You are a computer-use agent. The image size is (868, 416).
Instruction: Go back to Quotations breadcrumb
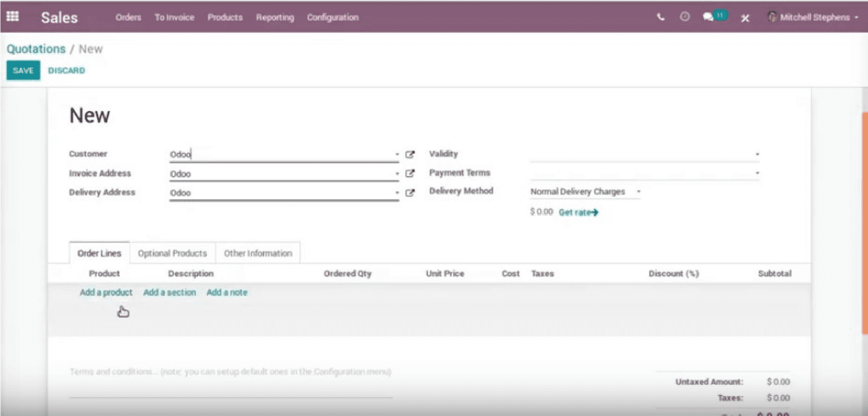coord(36,49)
